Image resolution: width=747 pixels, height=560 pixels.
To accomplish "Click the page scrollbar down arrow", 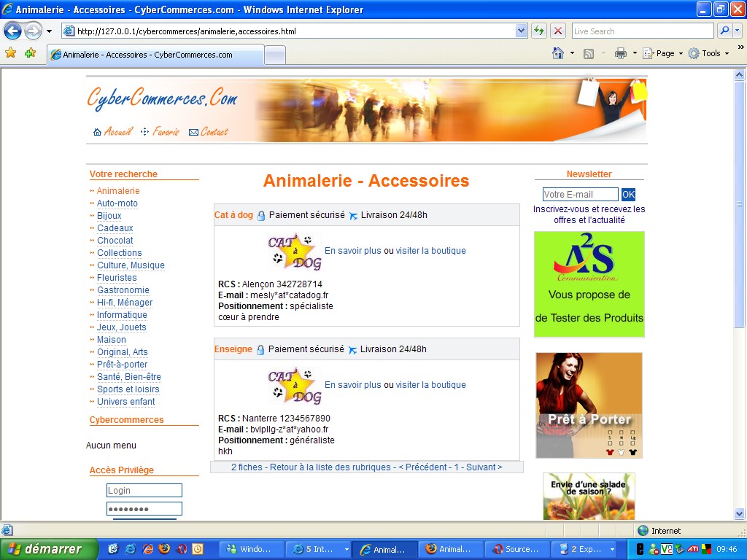I will tap(740, 514).
